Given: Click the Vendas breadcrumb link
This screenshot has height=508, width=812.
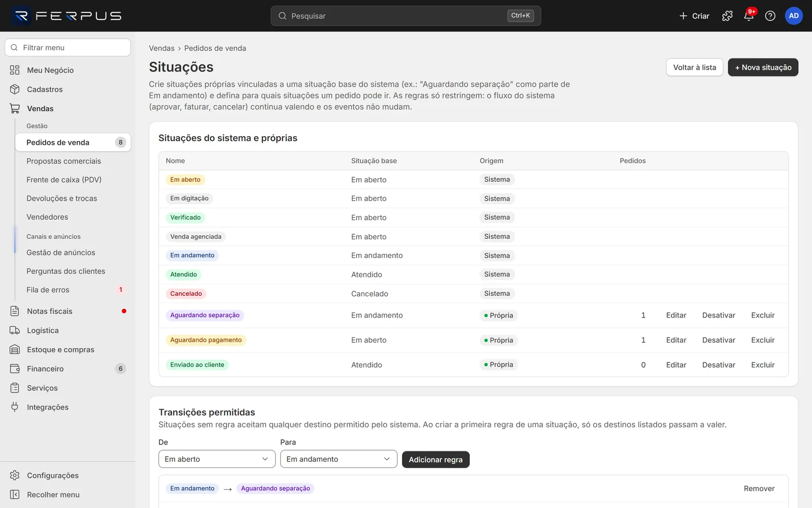Looking at the screenshot, I should click(x=161, y=48).
